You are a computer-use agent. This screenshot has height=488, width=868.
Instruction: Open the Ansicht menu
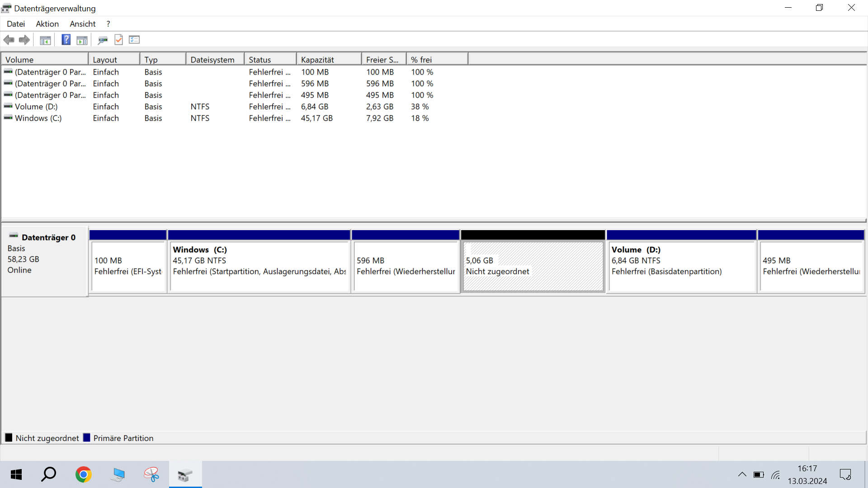click(82, 24)
